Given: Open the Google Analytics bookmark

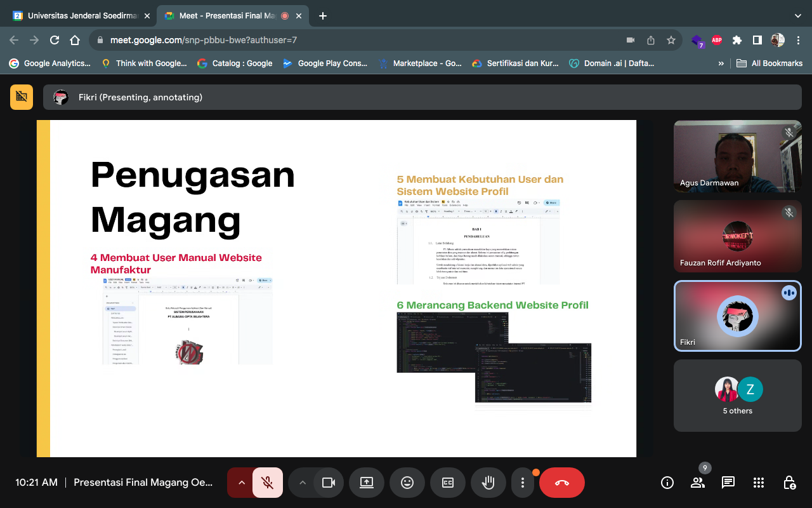Looking at the screenshot, I should pyautogui.click(x=51, y=63).
